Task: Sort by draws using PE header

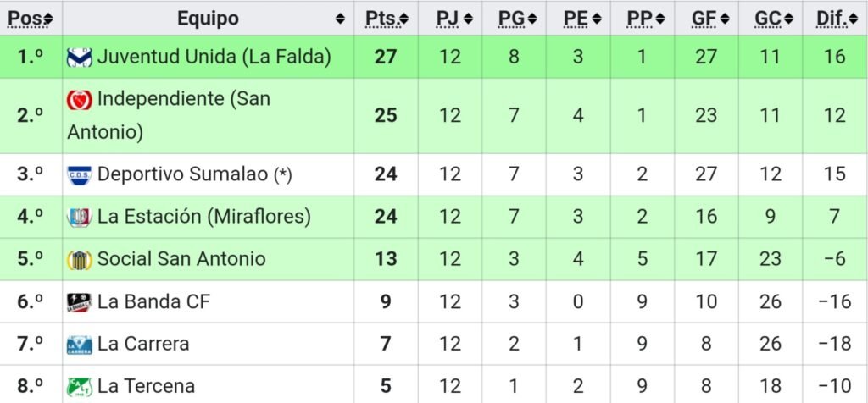Action: pos(597,19)
